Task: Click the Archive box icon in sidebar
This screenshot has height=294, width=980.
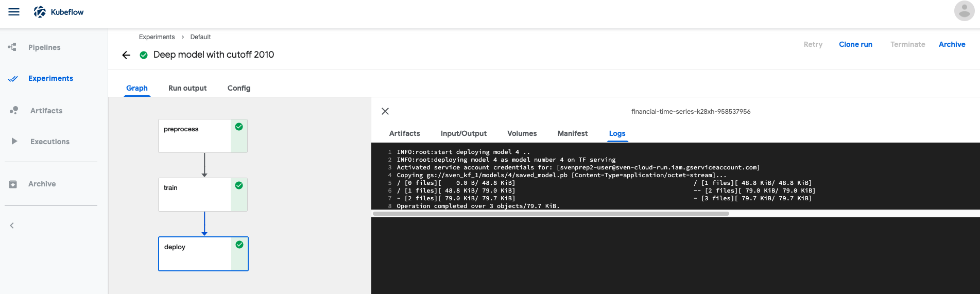Action: tap(13, 184)
